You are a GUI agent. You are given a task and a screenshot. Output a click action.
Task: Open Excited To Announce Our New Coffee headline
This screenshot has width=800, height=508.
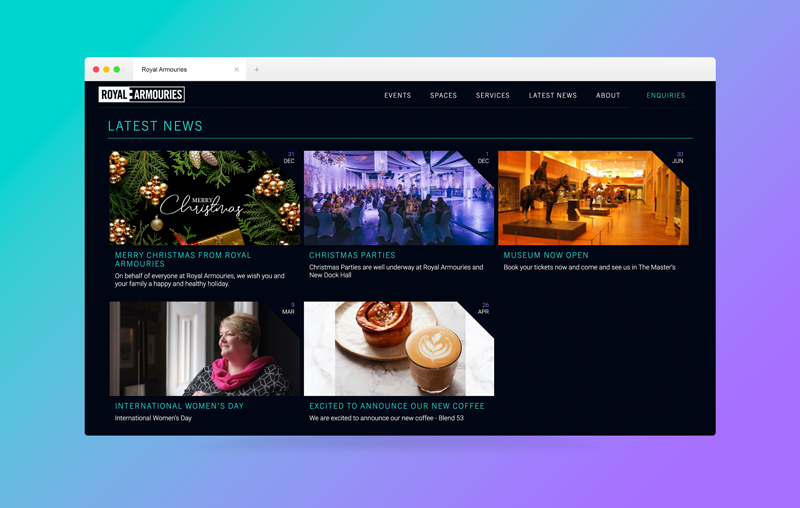tap(396, 406)
